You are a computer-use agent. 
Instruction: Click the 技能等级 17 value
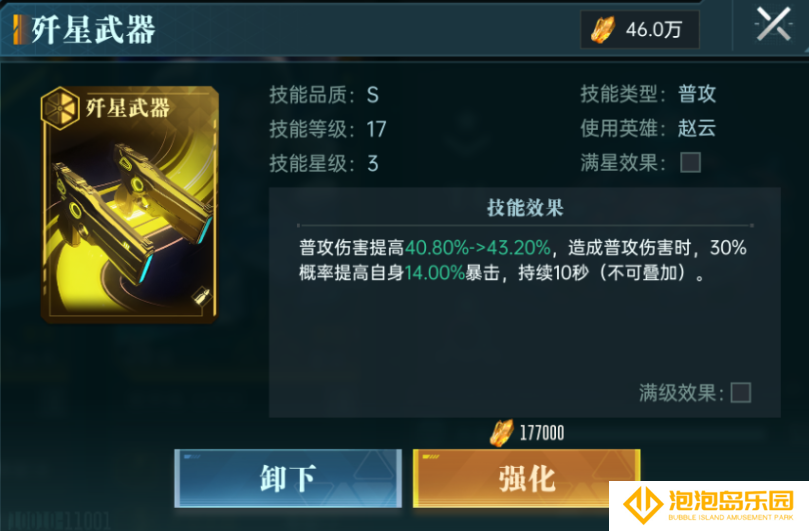(x=377, y=130)
